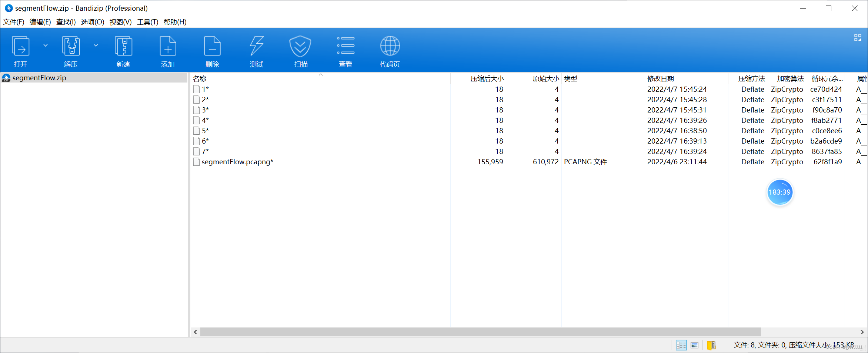Click the file icon beside entry 4*
Viewport: 868px width, 353px height.
pos(197,120)
